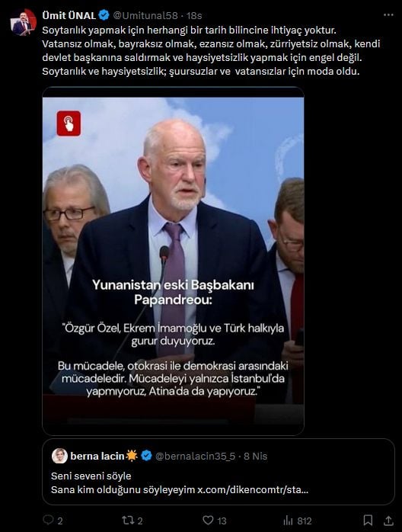Screen dimensions: 402x532
Task: Open the Ümit ÜNAL display name link
Action: 69,15
